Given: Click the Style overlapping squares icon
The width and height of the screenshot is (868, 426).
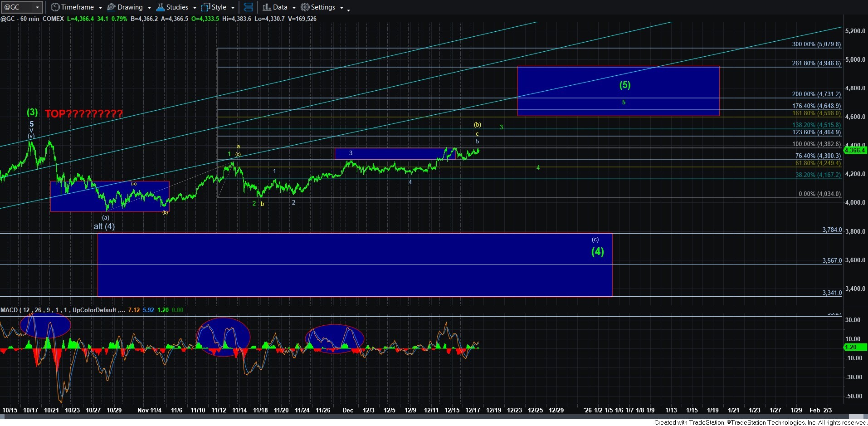Looking at the screenshot, I should click(x=205, y=7).
